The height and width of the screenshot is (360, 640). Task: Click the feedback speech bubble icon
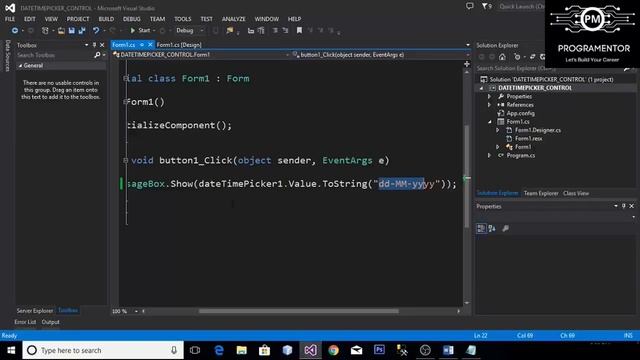click(x=470, y=6)
